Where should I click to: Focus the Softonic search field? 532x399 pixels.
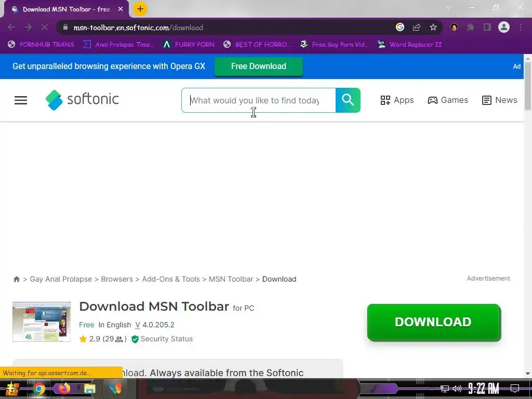point(259,100)
